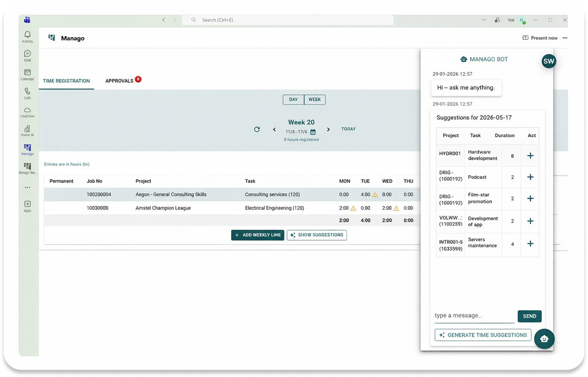Screen dimensions: 588x377
Task: Switch to WEEK view
Action: [315, 100]
